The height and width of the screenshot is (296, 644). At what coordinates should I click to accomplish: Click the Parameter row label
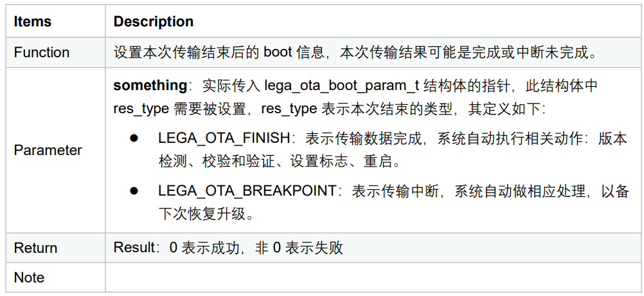pyautogui.click(x=48, y=150)
